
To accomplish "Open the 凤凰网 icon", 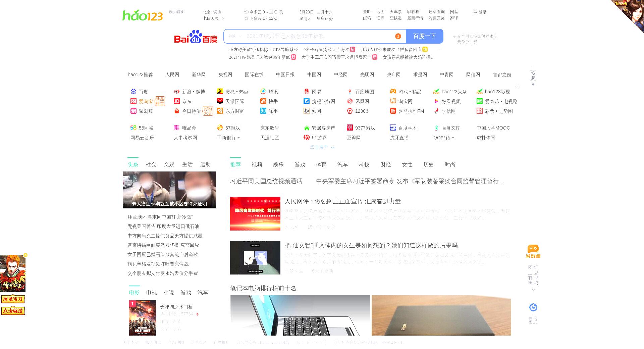I will coord(350,101).
